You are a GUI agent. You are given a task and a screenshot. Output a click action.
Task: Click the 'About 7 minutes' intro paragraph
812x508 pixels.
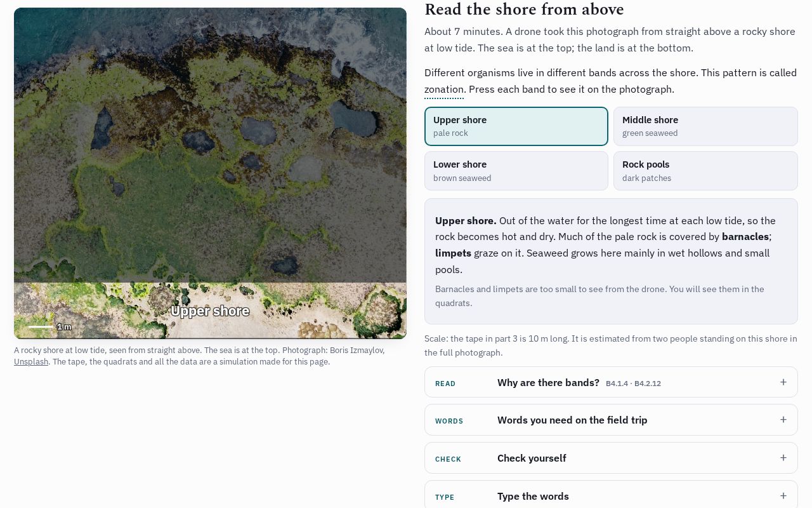tap(611, 40)
